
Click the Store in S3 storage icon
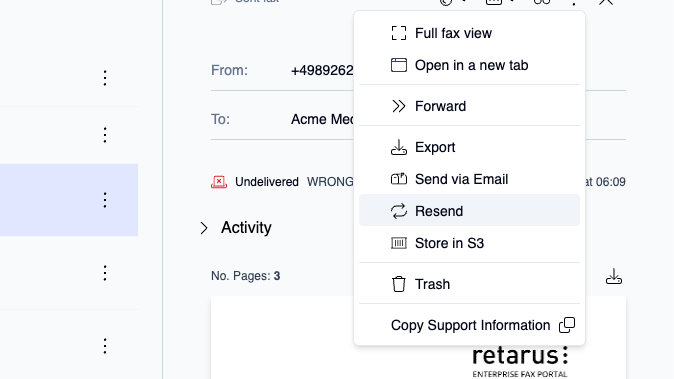point(398,243)
